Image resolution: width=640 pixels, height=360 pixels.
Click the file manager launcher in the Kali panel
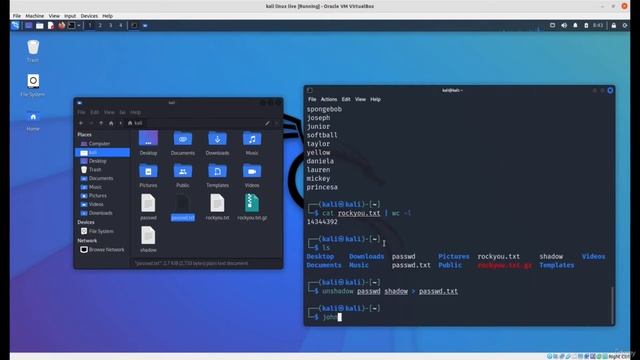tap(40, 25)
